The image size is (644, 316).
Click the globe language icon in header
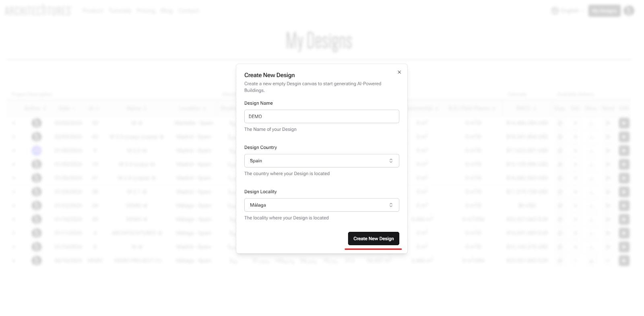[x=556, y=10]
